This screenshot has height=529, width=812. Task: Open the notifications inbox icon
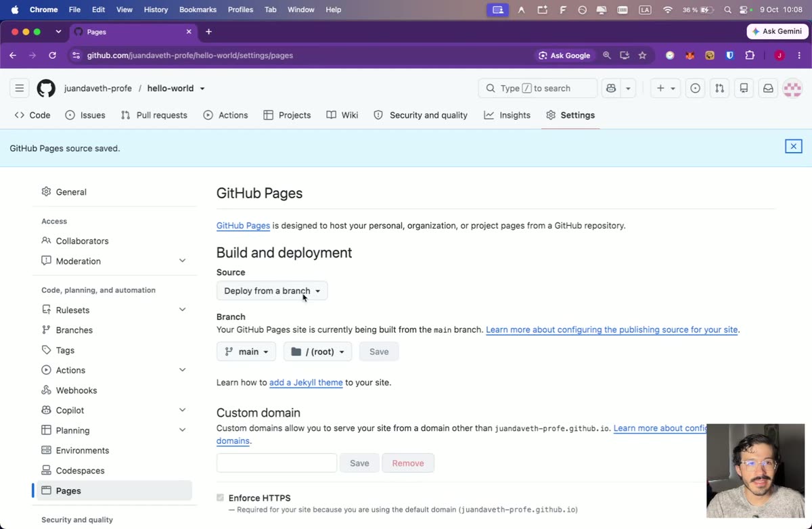click(x=768, y=88)
